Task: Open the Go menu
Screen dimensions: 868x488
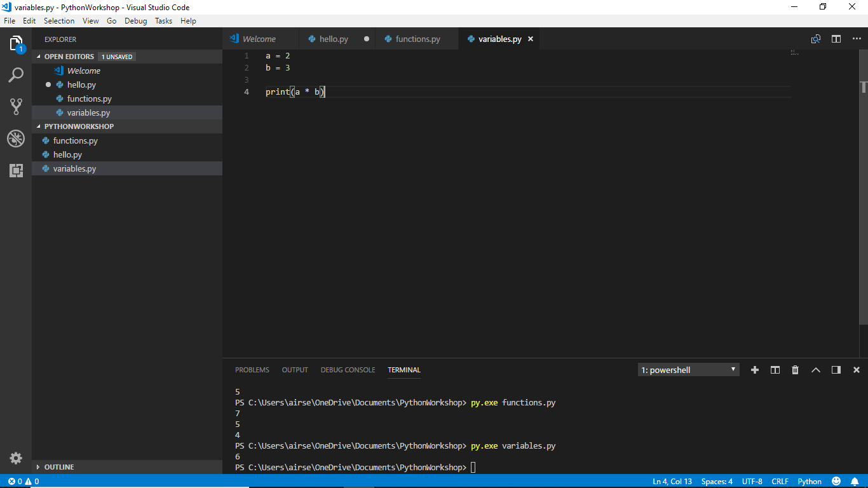Action: click(111, 20)
